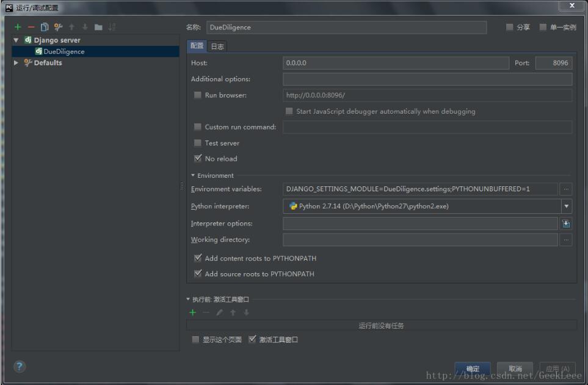
Task: Add a new run configuration with the plus icon
Action: point(18,27)
